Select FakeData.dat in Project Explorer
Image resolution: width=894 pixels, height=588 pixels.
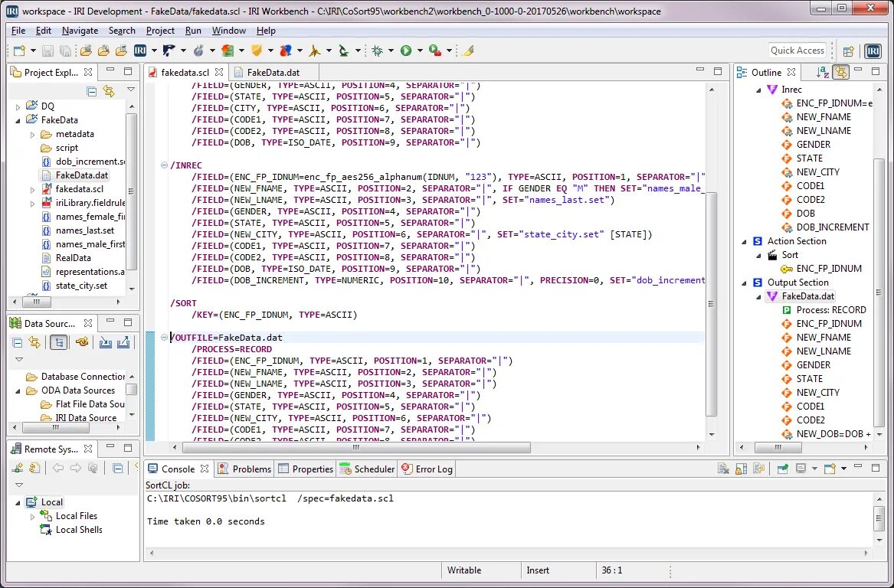[x=81, y=175]
